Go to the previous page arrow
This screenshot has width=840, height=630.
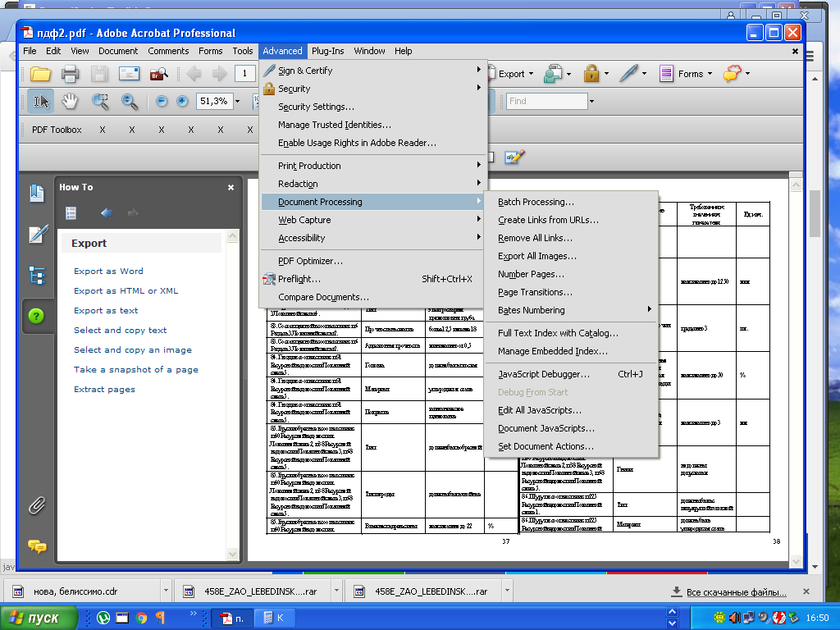(x=194, y=73)
